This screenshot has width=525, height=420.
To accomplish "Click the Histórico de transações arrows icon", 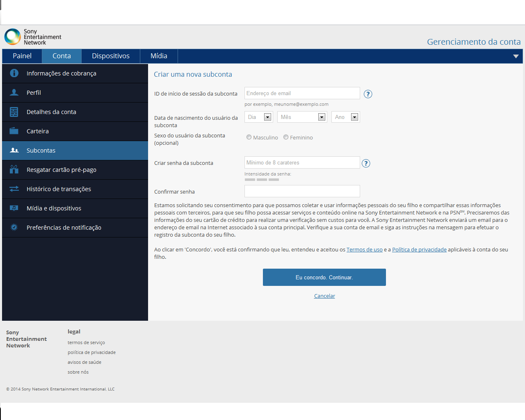I will pyautogui.click(x=14, y=189).
